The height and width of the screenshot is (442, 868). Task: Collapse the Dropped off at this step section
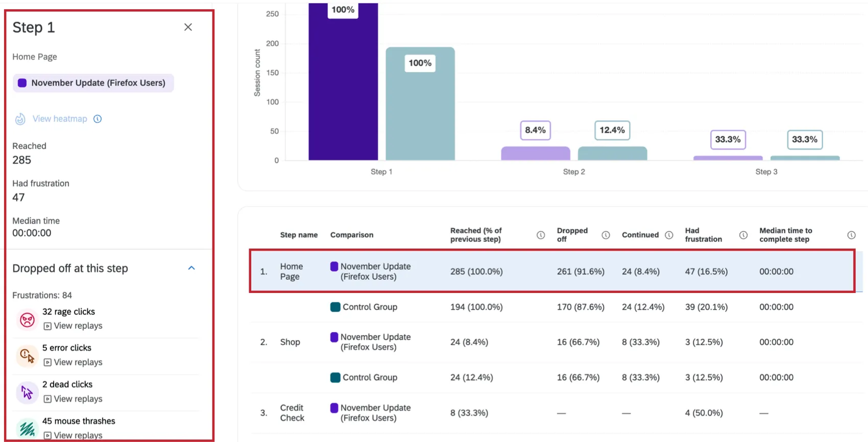[x=191, y=268]
